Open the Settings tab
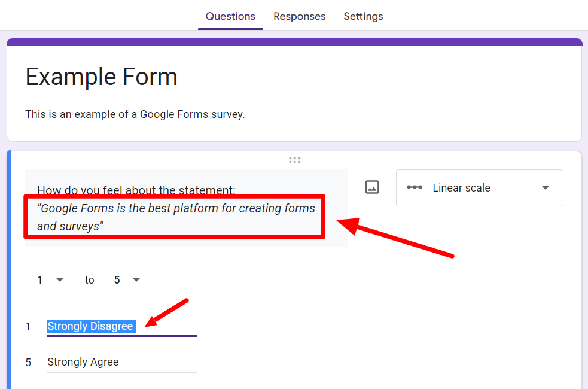The width and height of the screenshot is (588, 389). coord(363,17)
